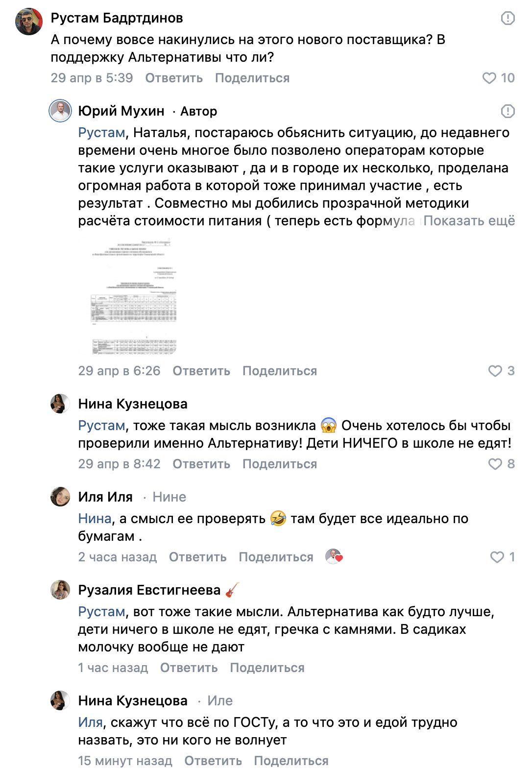Reply to Рустам Бадртдинов's comment

(x=174, y=78)
